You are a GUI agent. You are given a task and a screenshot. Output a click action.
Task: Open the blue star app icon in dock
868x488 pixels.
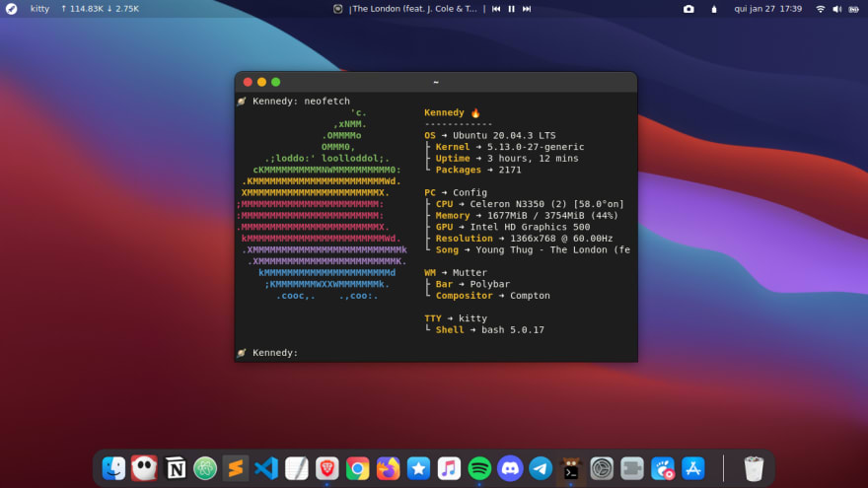418,468
